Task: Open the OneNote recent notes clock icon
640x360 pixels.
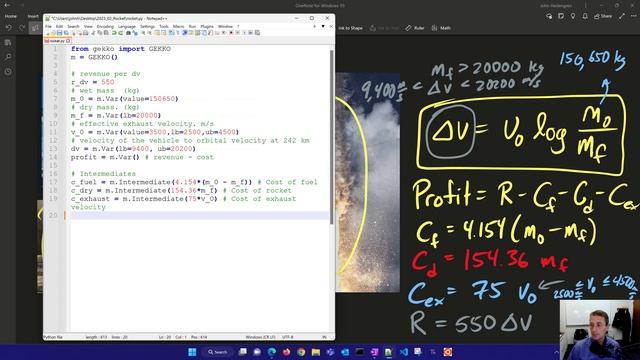Action: pyautogui.click(x=8, y=71)
